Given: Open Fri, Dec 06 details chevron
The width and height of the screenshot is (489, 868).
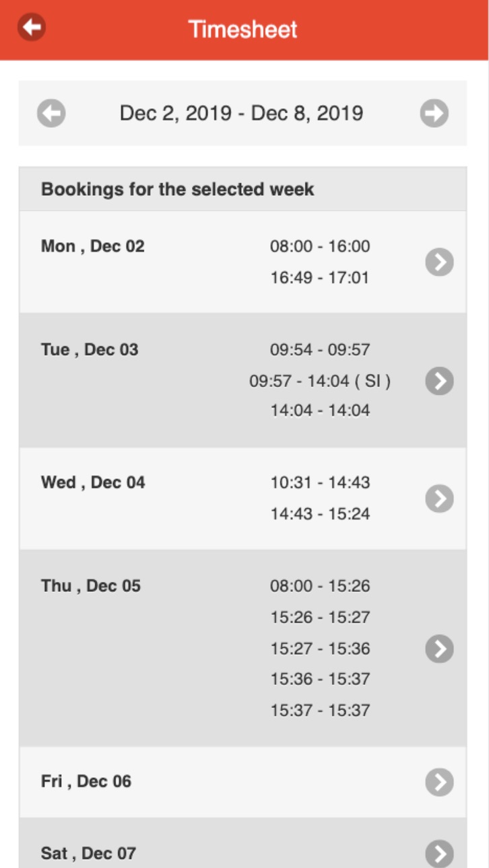Looking at the screenshot, I should point(439,783).
